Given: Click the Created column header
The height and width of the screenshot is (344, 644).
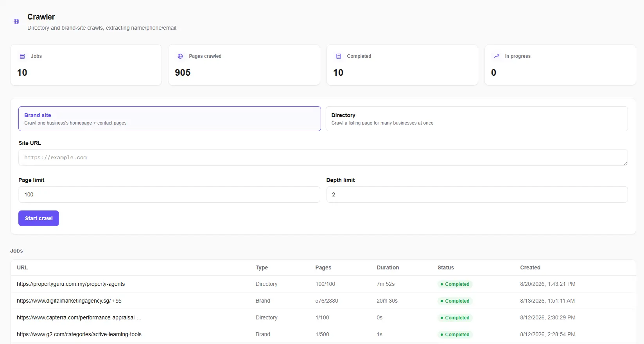Looking at the screenshot, I should (530, 267).
